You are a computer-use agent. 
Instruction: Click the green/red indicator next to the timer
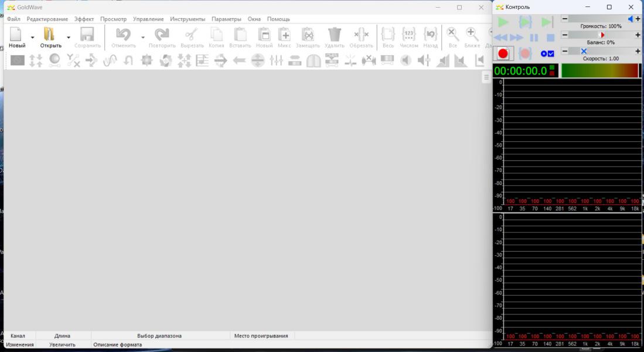tap(552, 70)
